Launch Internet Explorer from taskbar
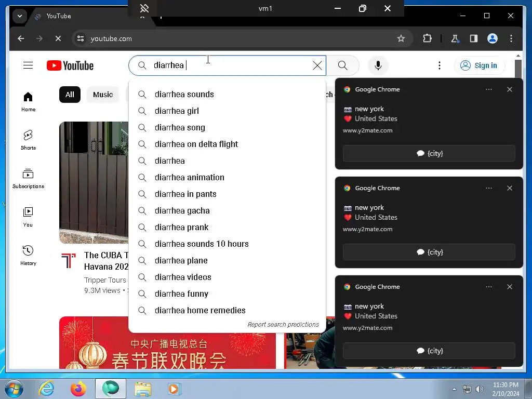This screenshot has width=532, height=399. tap(46, 389)
